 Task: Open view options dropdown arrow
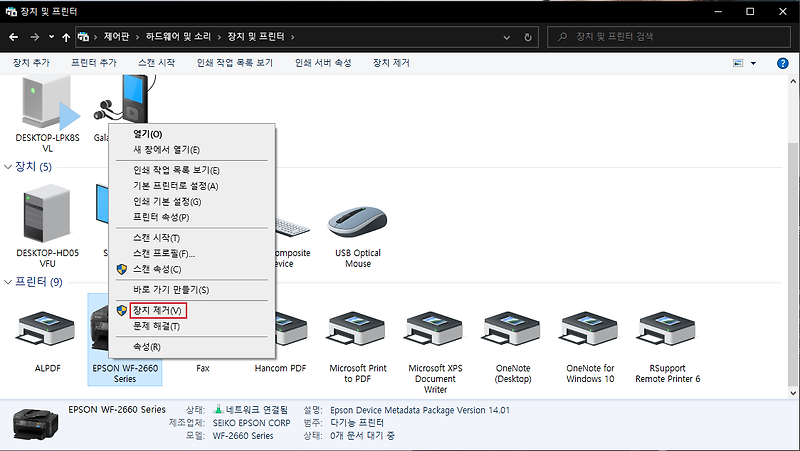pos(754,63)
